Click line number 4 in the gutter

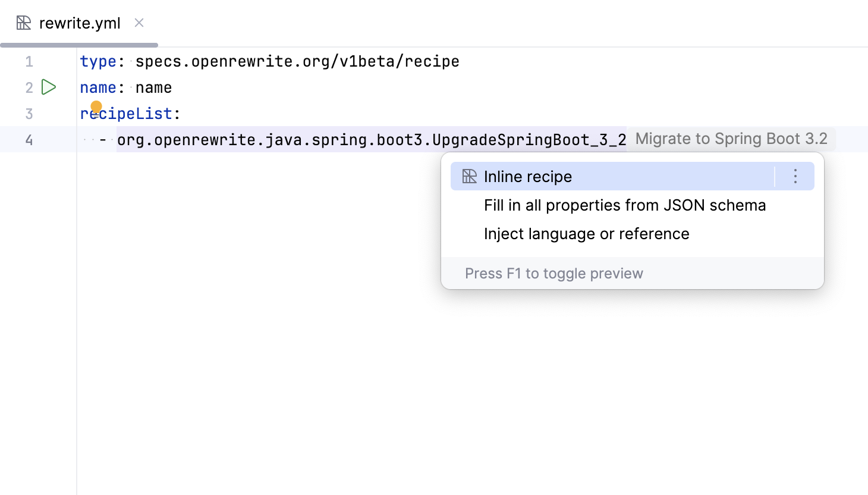[x=29, y=139]
